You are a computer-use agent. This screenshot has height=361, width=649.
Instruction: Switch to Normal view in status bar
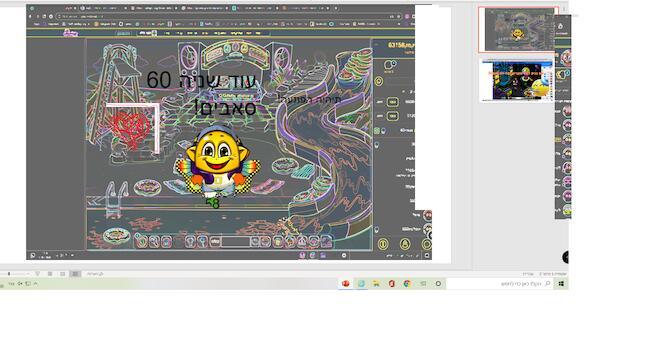(x=75, y=274)
